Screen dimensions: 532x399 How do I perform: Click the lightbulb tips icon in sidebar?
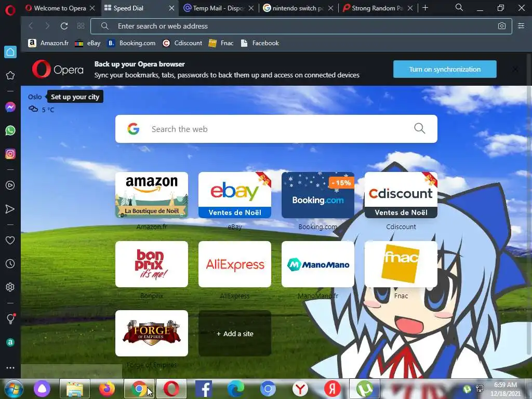click(x=10, y=318)
